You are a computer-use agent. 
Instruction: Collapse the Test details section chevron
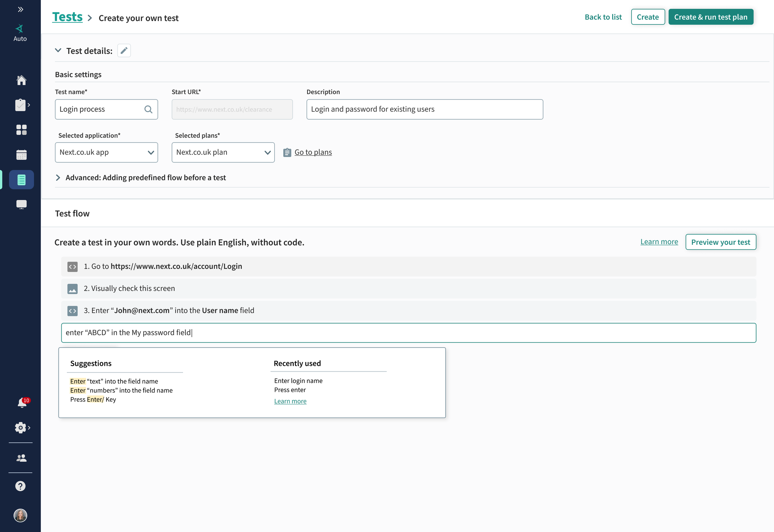pyautogui.click(x=58, y=50)
